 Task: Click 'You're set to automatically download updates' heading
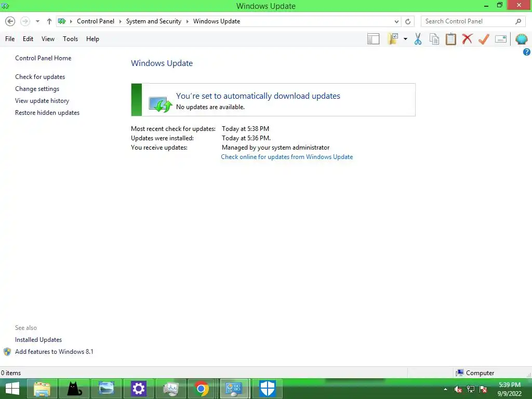tap(258, 96)
